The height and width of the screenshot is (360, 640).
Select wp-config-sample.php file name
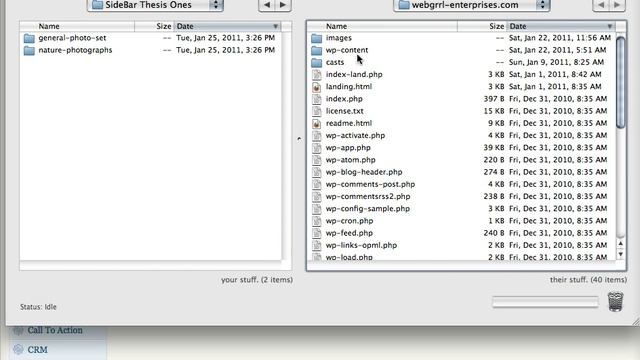367,209
